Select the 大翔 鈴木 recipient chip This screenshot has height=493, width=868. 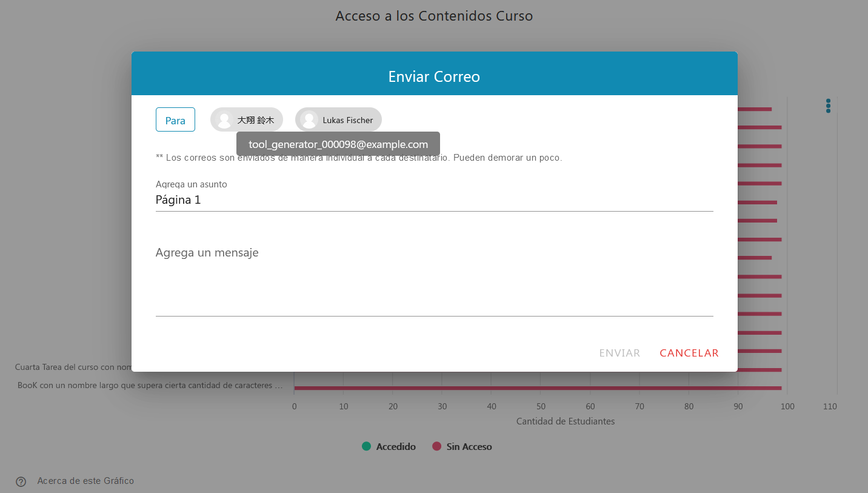(x=247, y=119)
